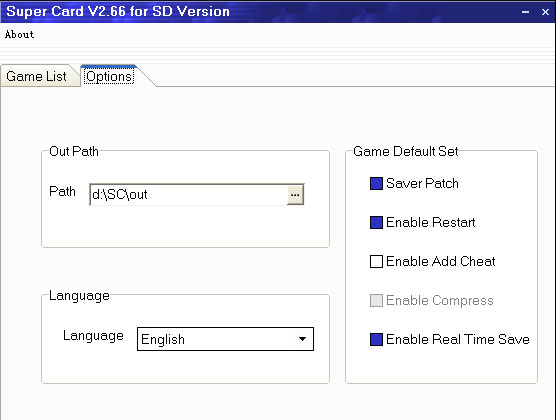Click the Game Default Set group title
Viewport: 556px width, 420px height.
coord(406,151)
